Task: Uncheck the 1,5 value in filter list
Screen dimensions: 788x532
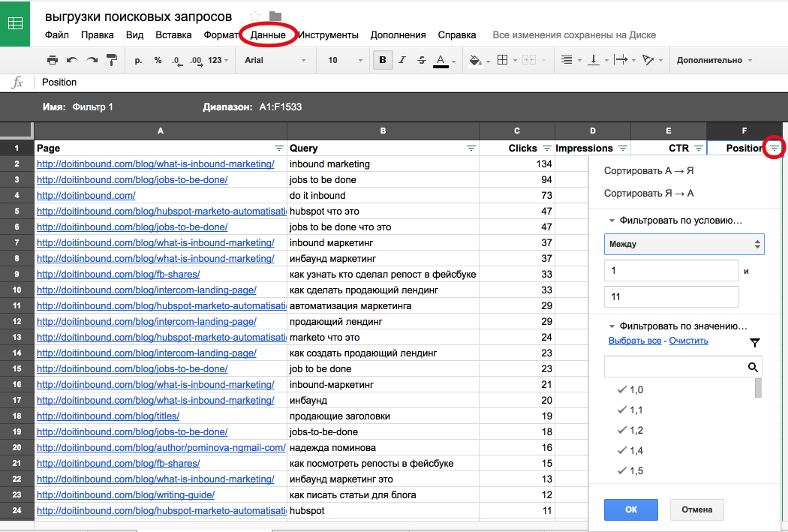Action: coord(630,470)
